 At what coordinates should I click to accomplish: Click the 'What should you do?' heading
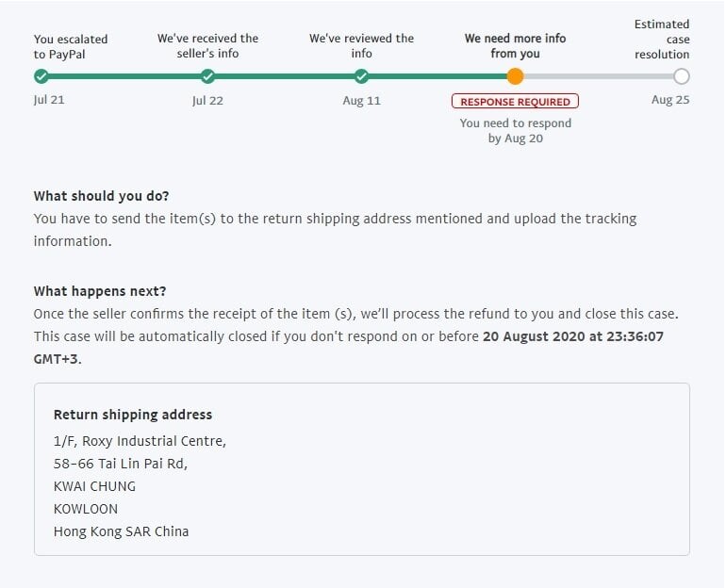tap(101, 196)
